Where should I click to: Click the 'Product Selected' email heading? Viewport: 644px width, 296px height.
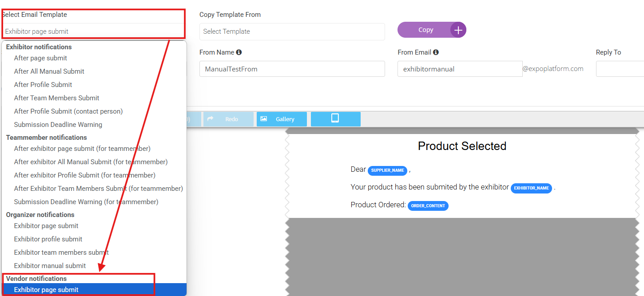click(x=462, y=146)
